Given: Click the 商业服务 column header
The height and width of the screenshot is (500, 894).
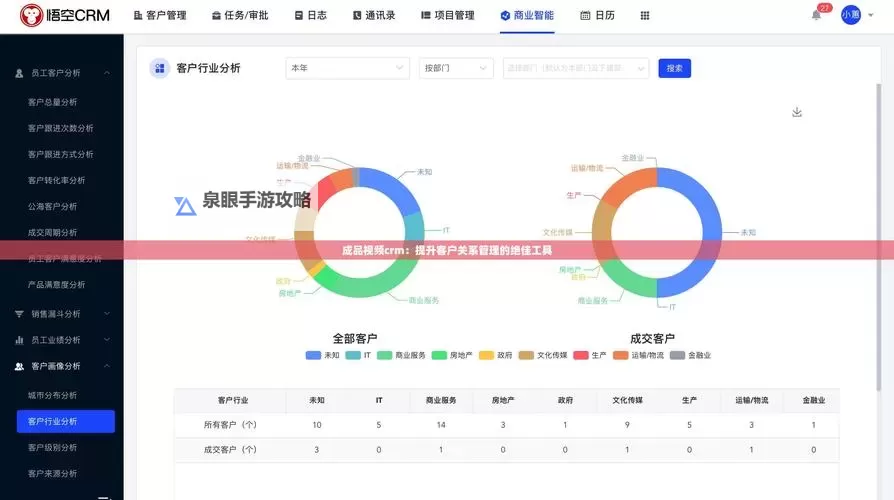Looking at the screenshot, I should (x=441, y=400).
